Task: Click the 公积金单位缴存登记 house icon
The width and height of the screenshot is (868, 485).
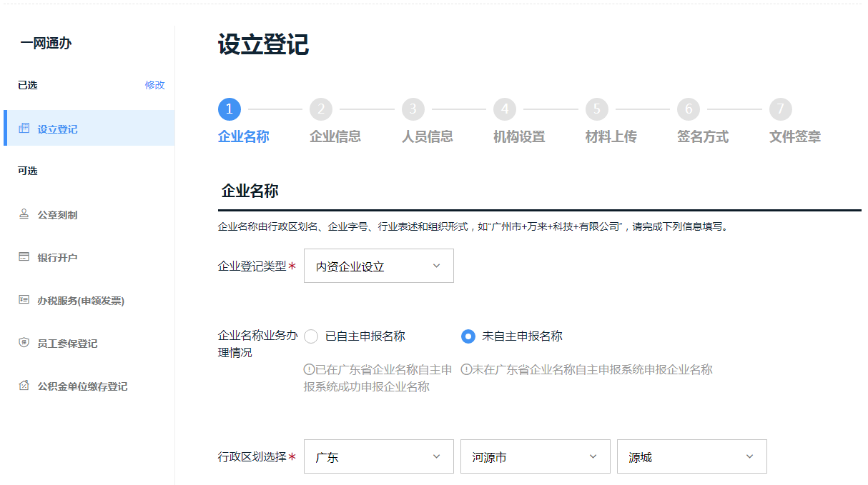Action: [x=24, y=386]
